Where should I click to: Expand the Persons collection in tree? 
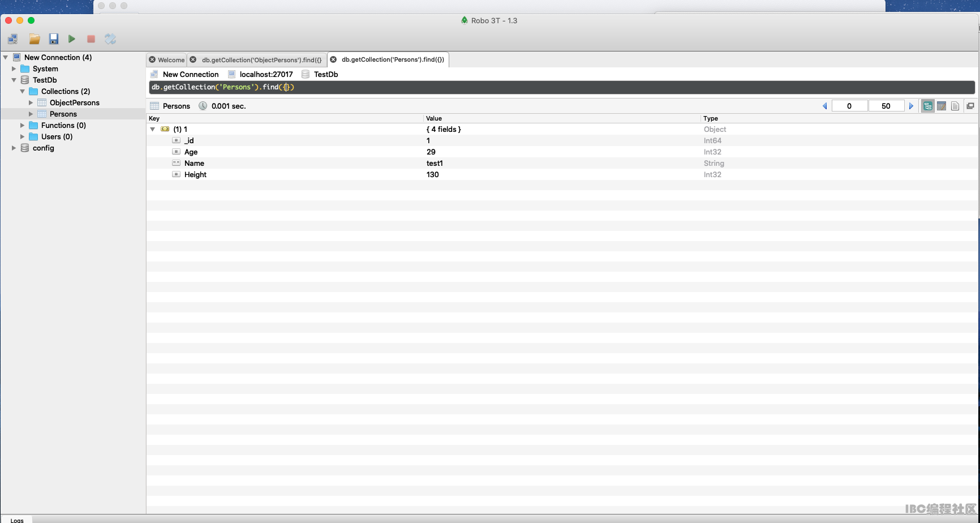(31, 114)
